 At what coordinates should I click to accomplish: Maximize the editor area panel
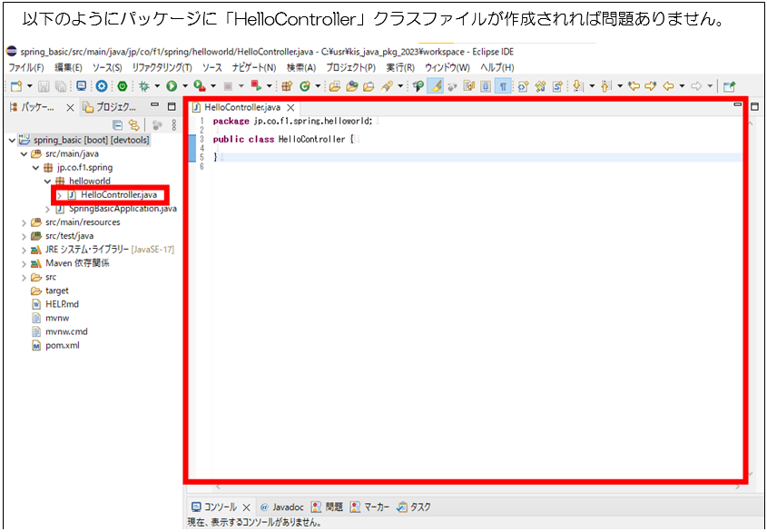click(754, 107)
